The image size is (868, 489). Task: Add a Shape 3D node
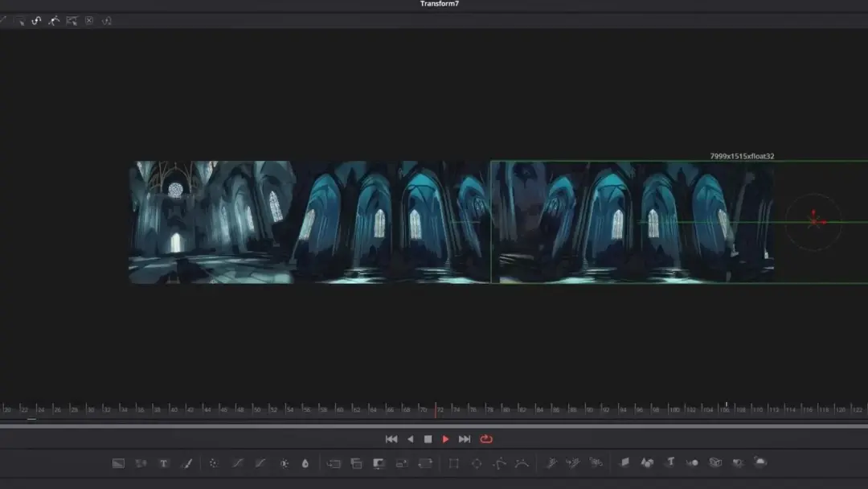click(647, 462)
